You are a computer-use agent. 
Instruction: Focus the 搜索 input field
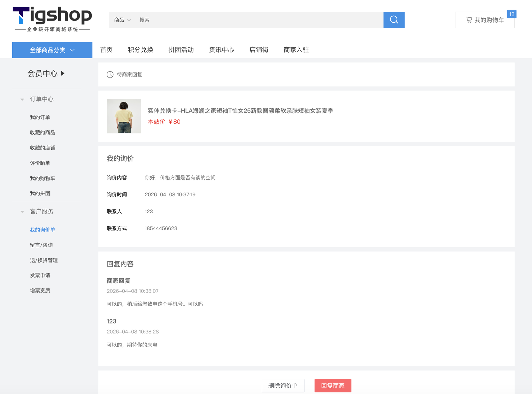click(x=259, y=20)
